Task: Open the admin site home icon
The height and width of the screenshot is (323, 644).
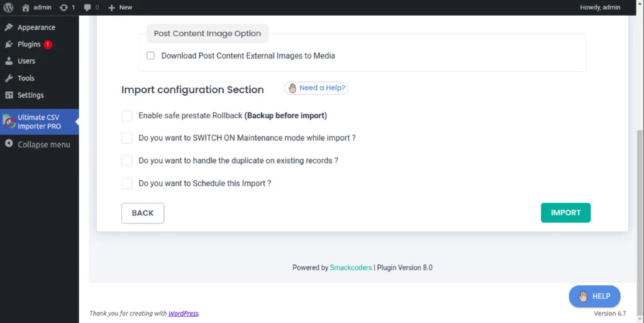Action: click(x=25, y=8)
